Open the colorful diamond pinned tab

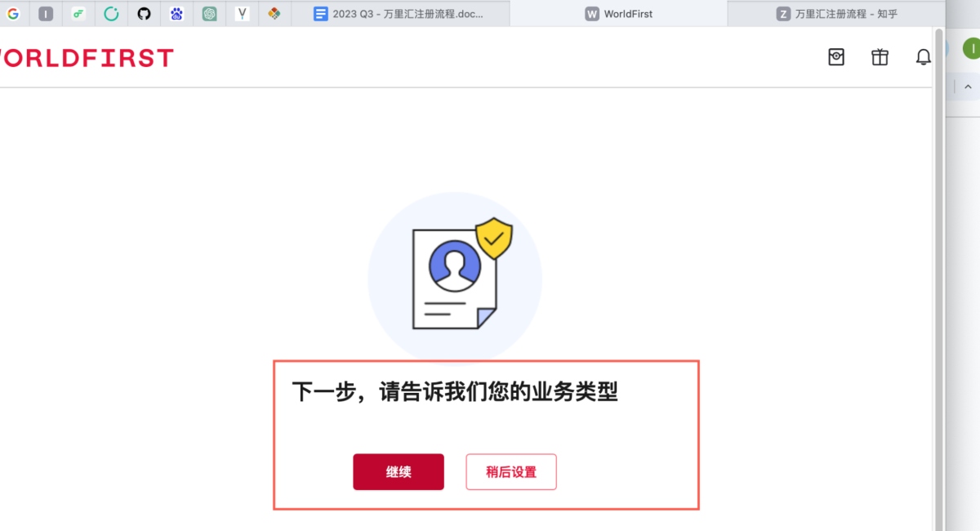(274, 14)
